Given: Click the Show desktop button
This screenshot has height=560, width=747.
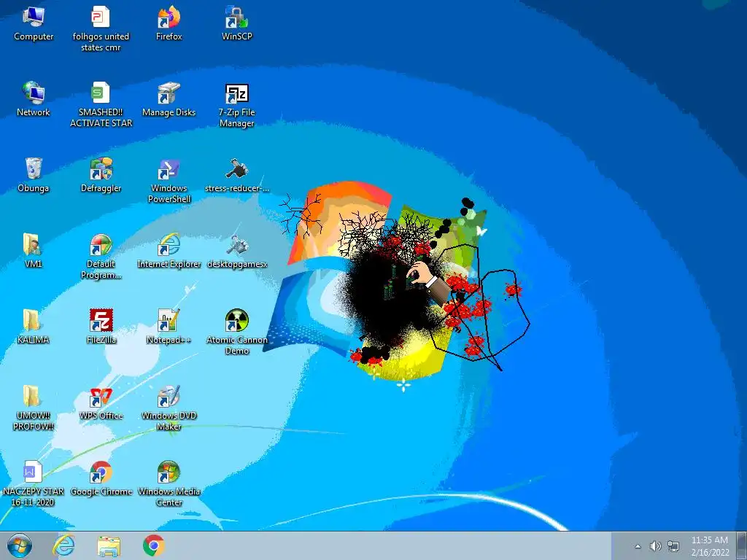Looking at the screenshot, I should 742,545.
